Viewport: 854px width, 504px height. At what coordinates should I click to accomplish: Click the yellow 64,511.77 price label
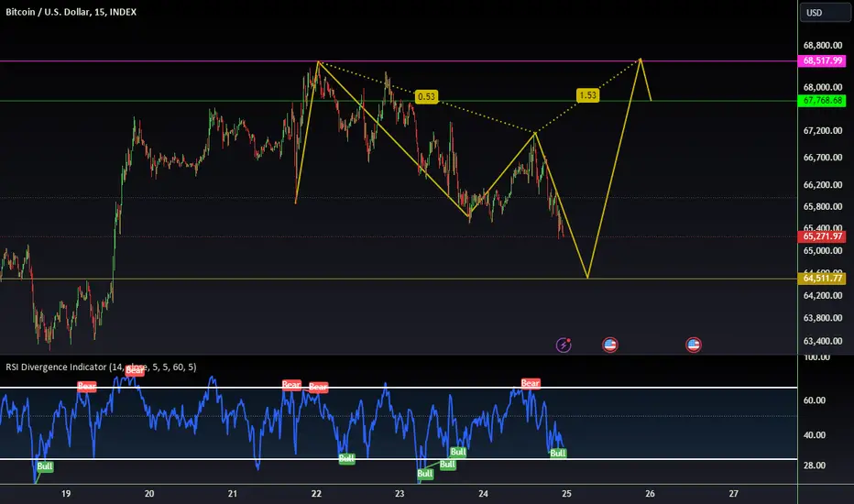(822, 279)
